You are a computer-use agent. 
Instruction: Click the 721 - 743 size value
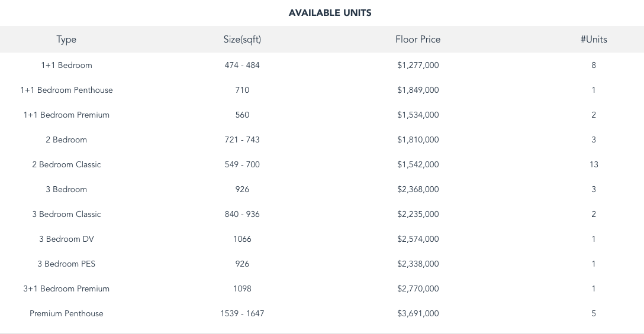click(x=242, y=140)
